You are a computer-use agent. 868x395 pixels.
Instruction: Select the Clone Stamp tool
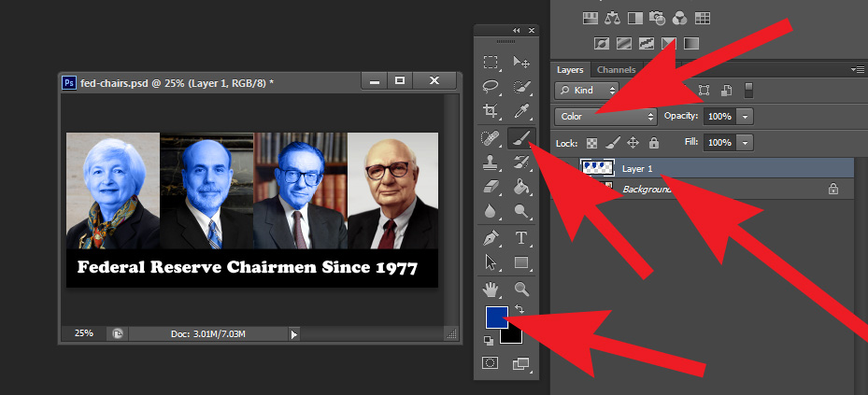click(491, 162)
